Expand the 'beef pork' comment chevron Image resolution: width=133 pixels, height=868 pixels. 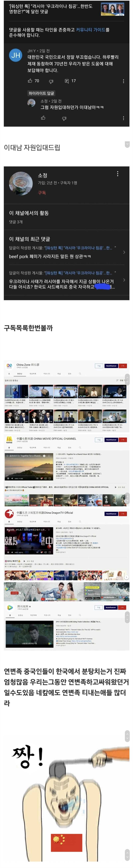[124, 252]
